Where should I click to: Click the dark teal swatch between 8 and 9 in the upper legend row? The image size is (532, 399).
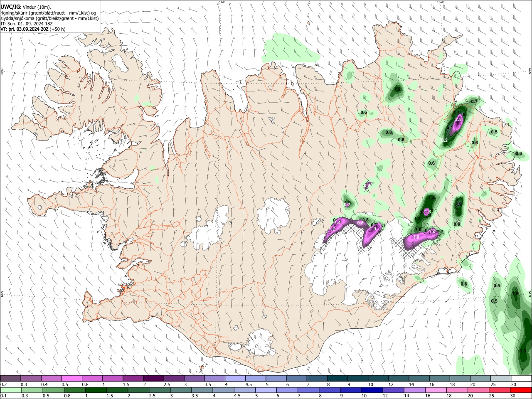point(338,378)
